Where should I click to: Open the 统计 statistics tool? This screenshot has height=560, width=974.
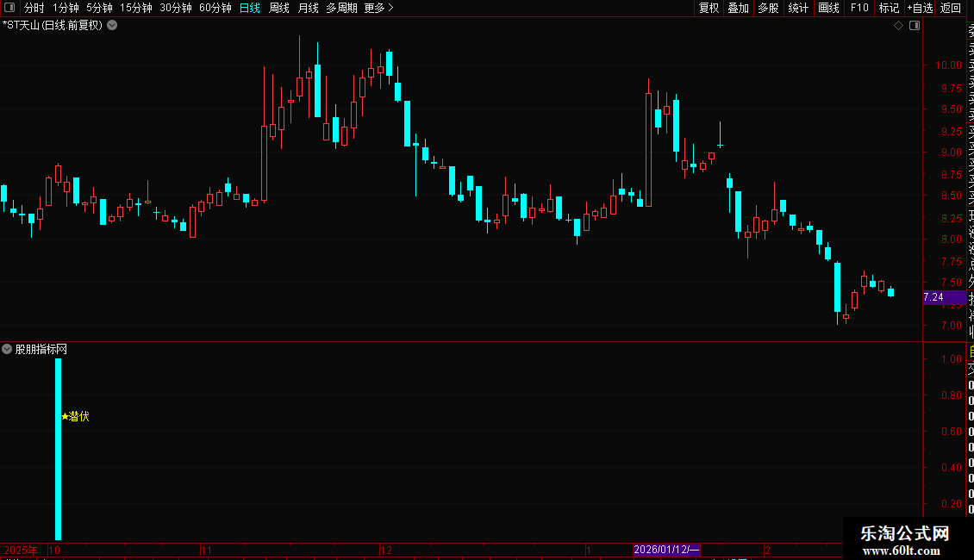(x=797, y=8)
